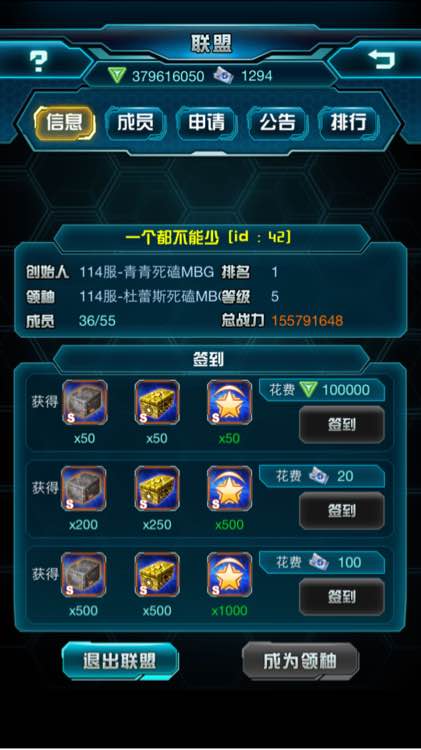Open the 排行 ranking tab
The image size is (421, 750).
(x=348, y=123)
